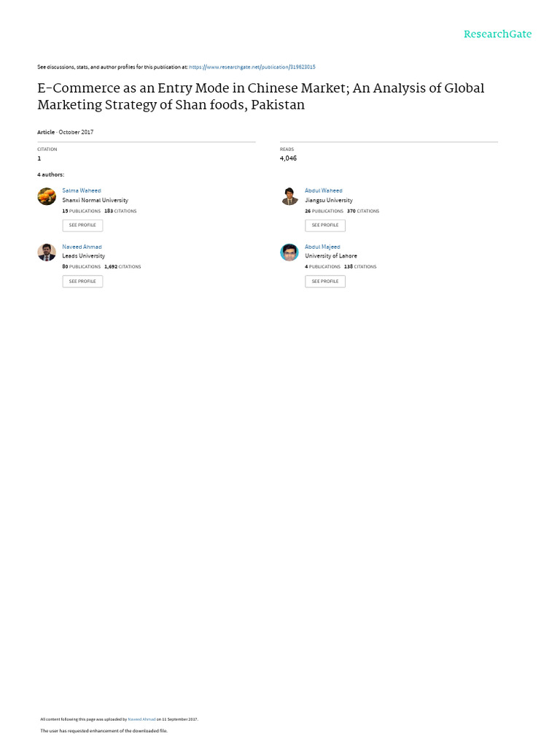
Task: Open the researchgate.net publication URL
Action: tap(252, 66)
